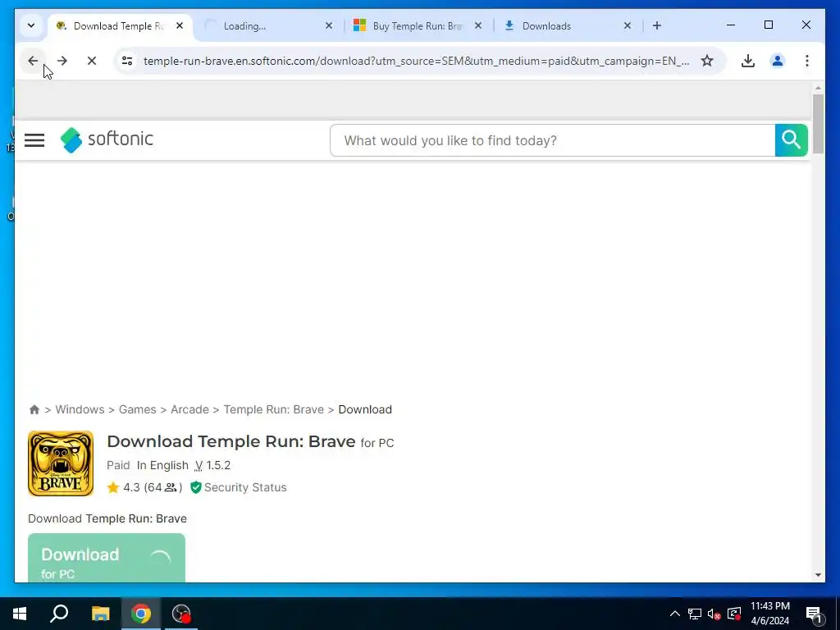The width and height of the screenshot is (840, 630).
Task: Click the 64 user reviews count
Action: click(x=163, y=487)
